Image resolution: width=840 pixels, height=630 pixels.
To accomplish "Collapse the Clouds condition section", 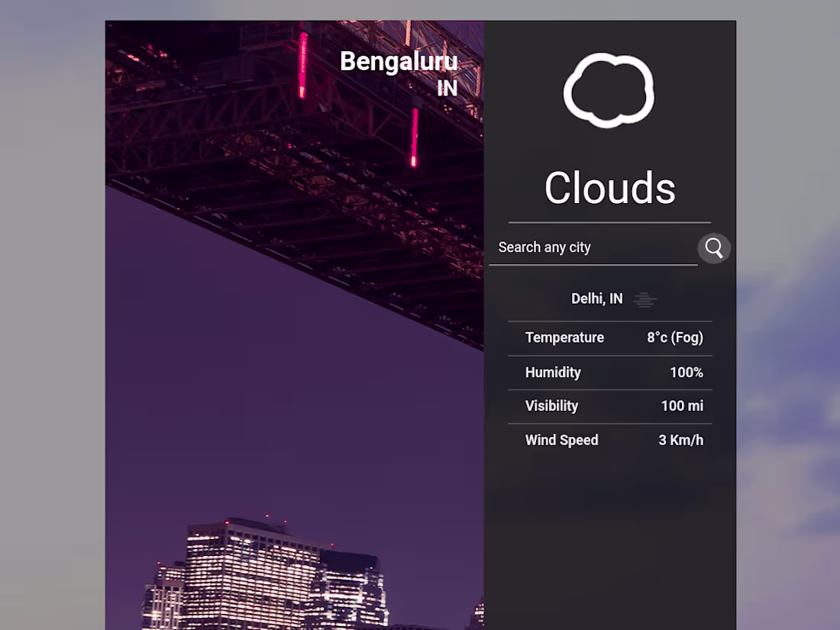I will 609,188.
